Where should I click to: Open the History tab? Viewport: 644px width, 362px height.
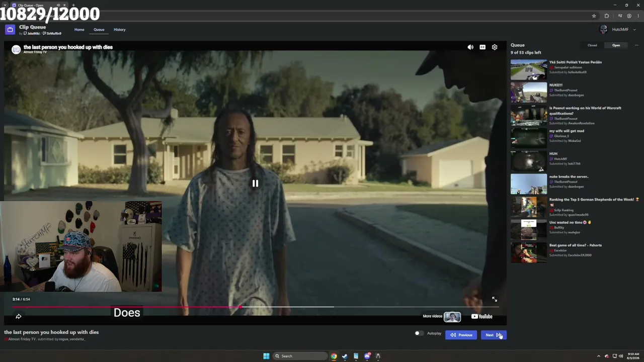click(x=119, y=30)
